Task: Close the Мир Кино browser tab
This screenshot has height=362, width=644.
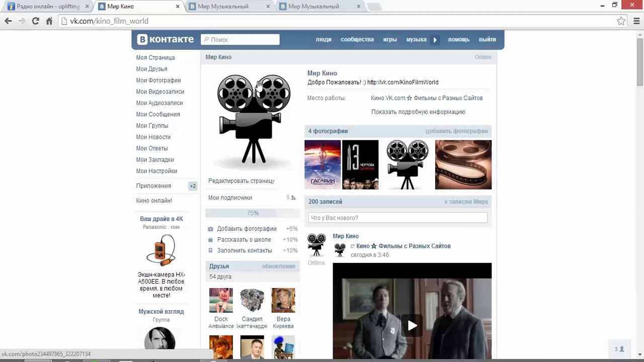Action: click(178, 7)
